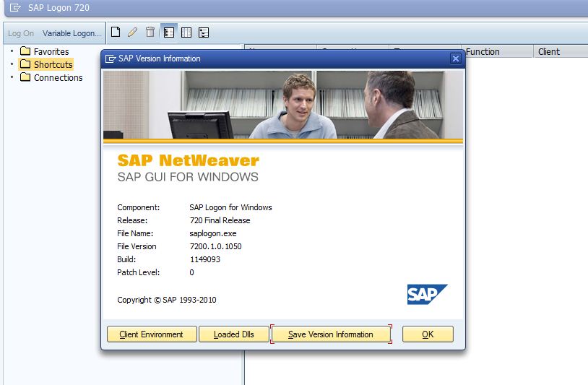The image size is (588, 385).
Task: Close the SAP Version Information dialog
Action: coord(455,59)
